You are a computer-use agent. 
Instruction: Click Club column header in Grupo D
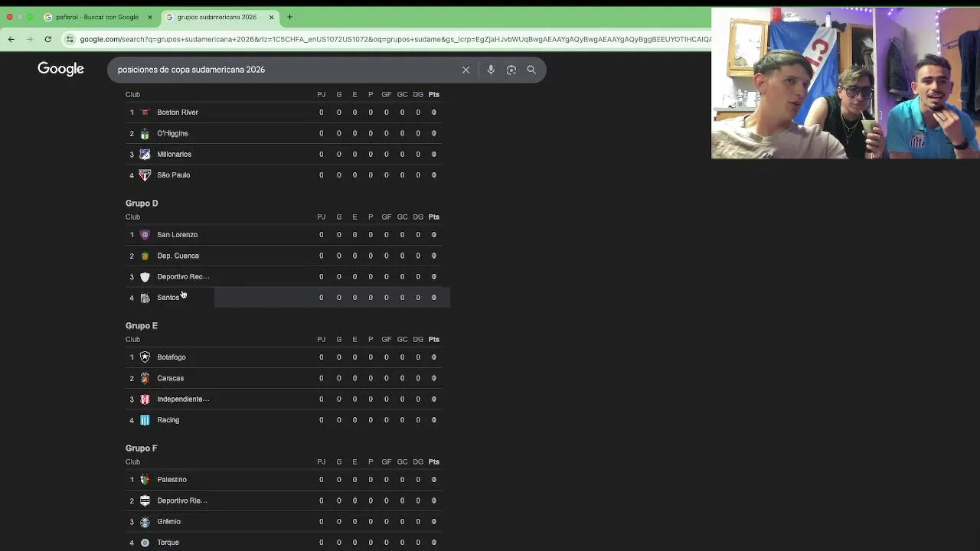pyautogui.click(x=132, y=217)
